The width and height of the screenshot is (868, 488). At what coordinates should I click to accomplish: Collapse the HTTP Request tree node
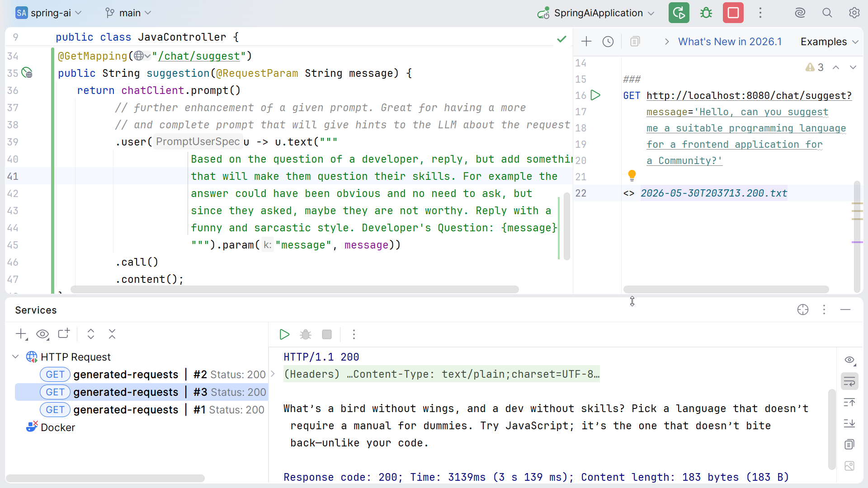coord(15,357)
